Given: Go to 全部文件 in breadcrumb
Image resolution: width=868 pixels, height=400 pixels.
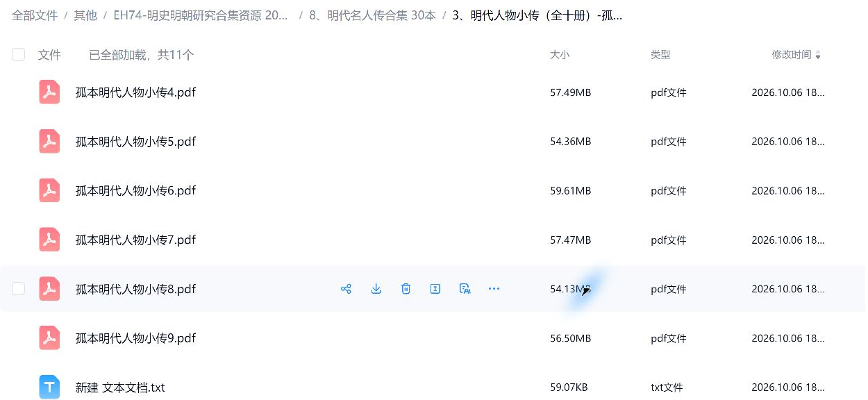Looking at the screenshot, I should click(35, 15).
